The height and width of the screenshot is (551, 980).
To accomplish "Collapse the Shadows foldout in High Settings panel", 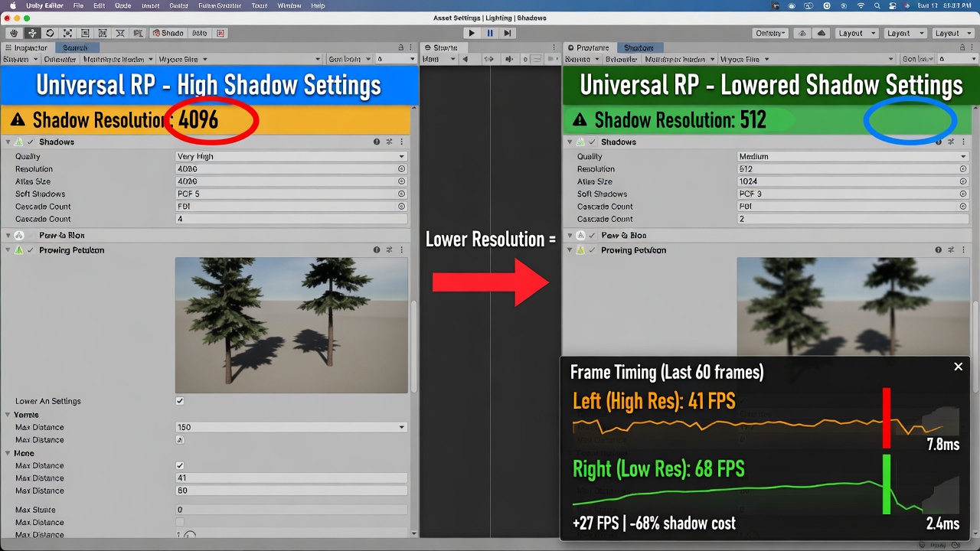I will [8, 142].
